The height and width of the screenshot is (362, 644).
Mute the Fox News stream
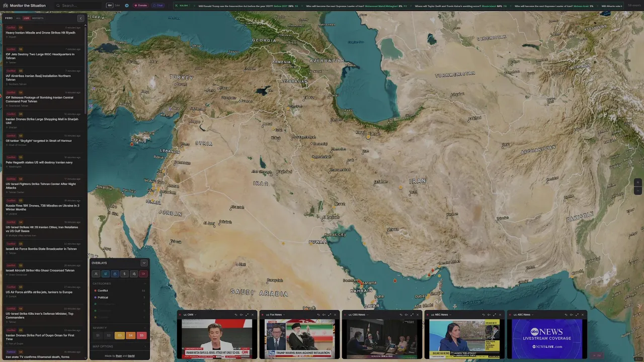point(324,315)
